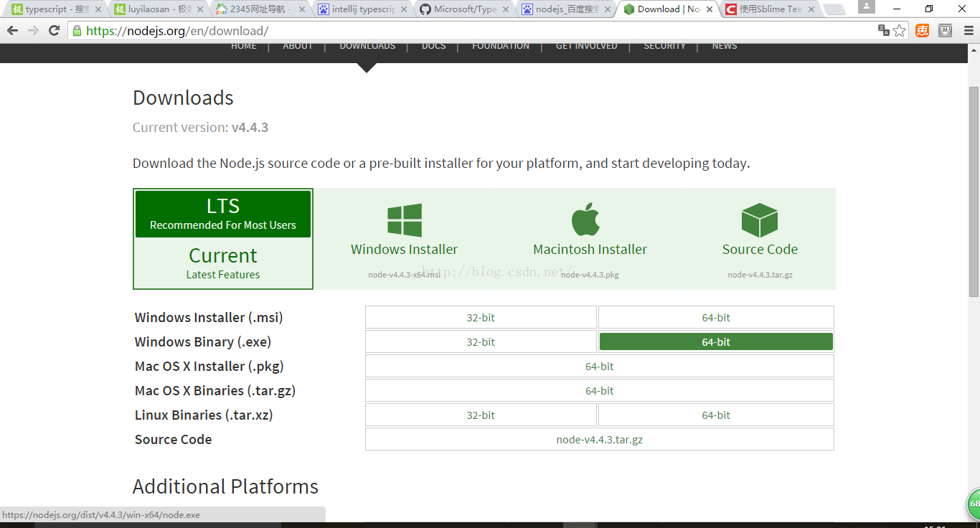Close the 'Microsoft/Type' GitHub tab
Screen dimensions: 980x528
pyautogui.click(x=506, y=9)
